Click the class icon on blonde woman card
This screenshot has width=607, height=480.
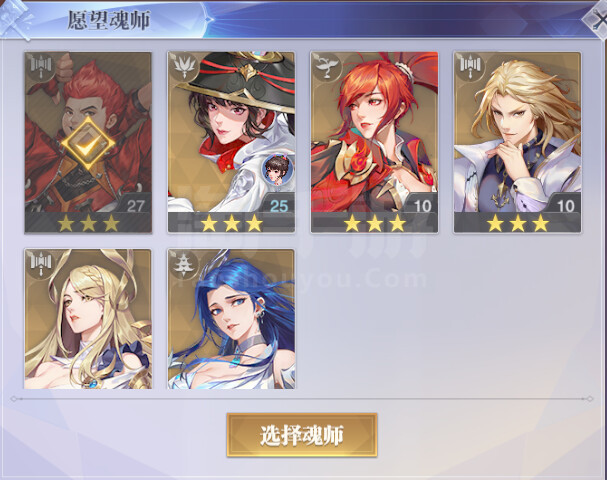41,263
